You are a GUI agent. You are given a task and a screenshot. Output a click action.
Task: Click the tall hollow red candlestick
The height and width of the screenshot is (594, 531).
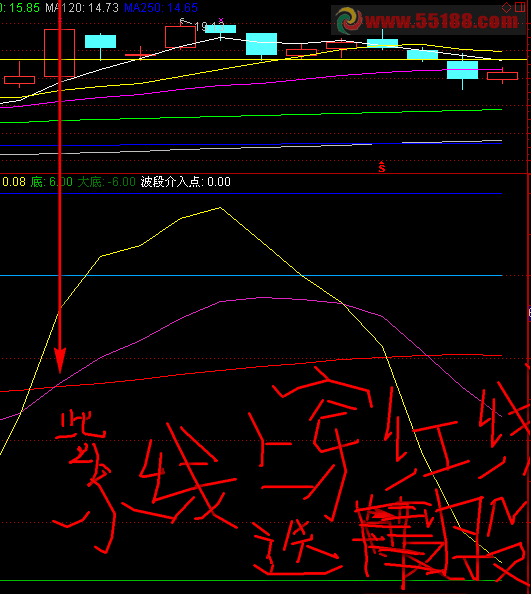59,53
